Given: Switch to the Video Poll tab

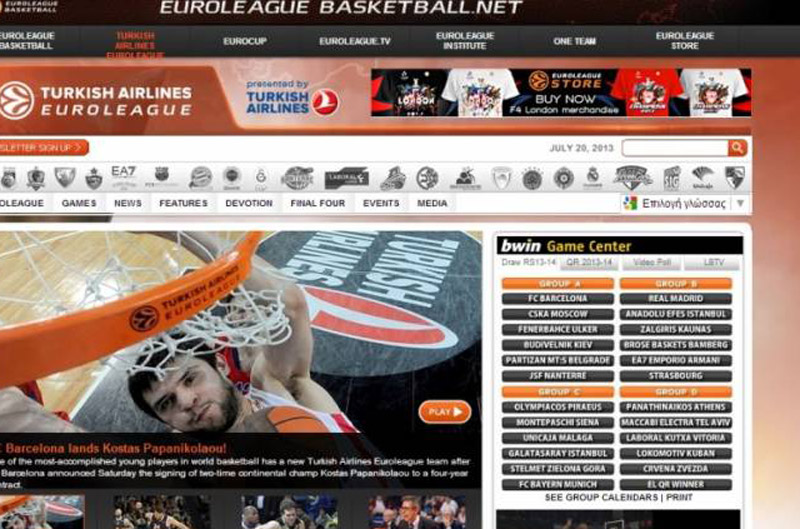Looking at the screenshot, I should pyautogui.click(x=652, y=262).
